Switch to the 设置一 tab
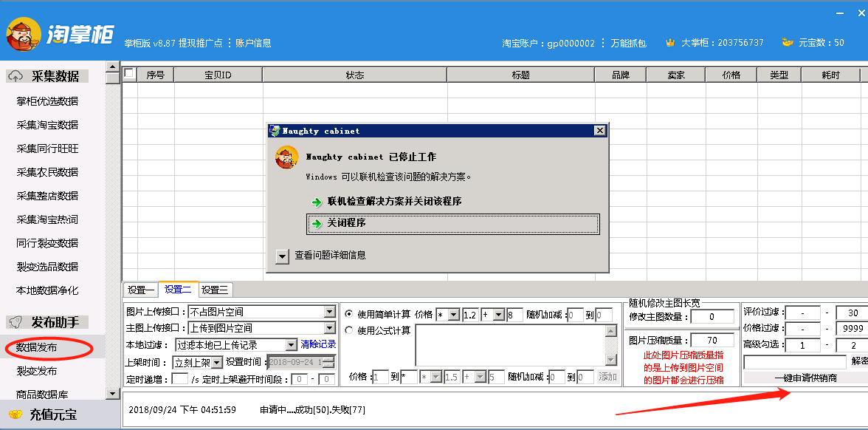This screenshot has width=868, height=430. coord(140,290)
